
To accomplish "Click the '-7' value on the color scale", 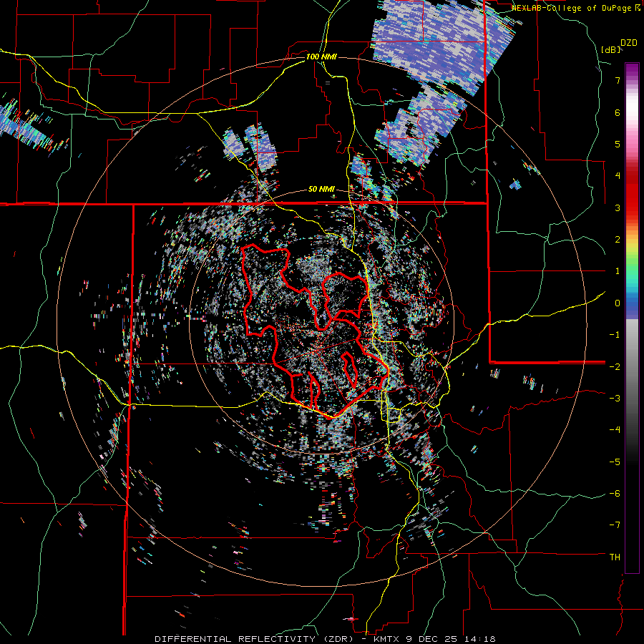I will pos(615,525).
